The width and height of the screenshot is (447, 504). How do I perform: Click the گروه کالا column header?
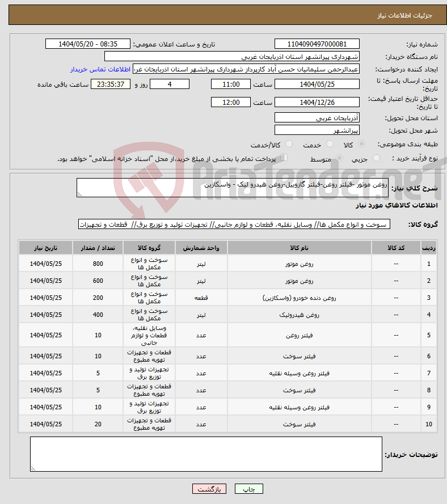[149, 248]
